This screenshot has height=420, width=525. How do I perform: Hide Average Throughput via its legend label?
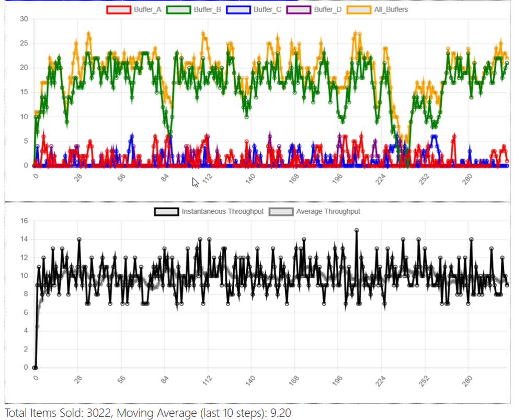tap(328, 212)
